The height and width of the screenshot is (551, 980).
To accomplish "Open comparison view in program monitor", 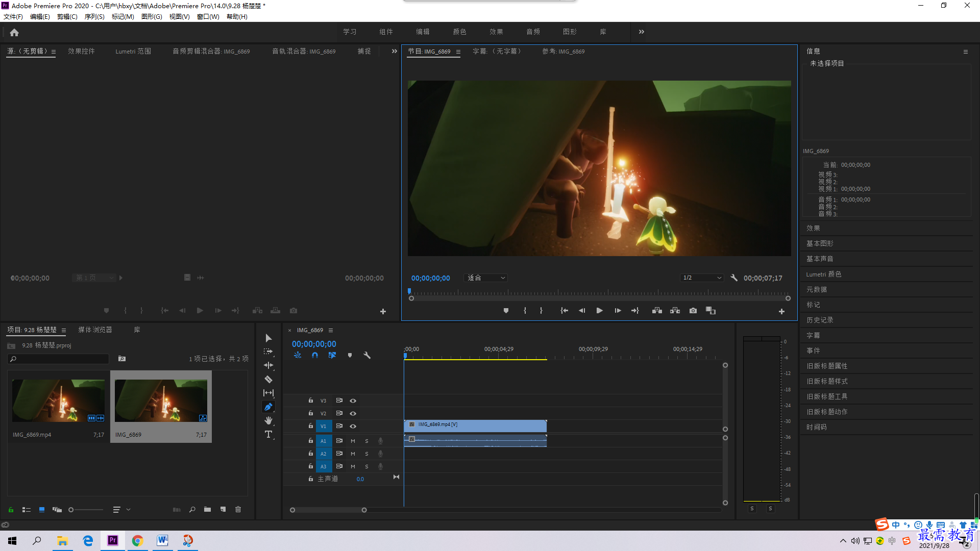I will 710,311.
